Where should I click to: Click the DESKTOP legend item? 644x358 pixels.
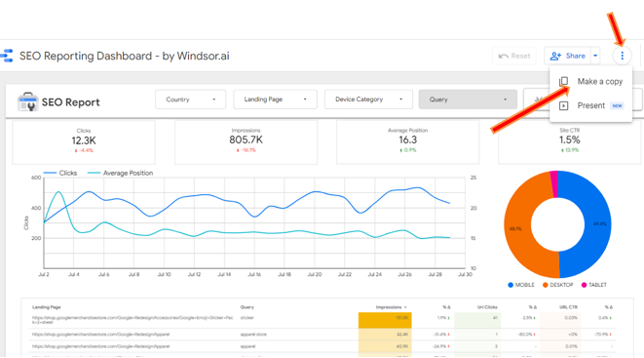point(557,285)
